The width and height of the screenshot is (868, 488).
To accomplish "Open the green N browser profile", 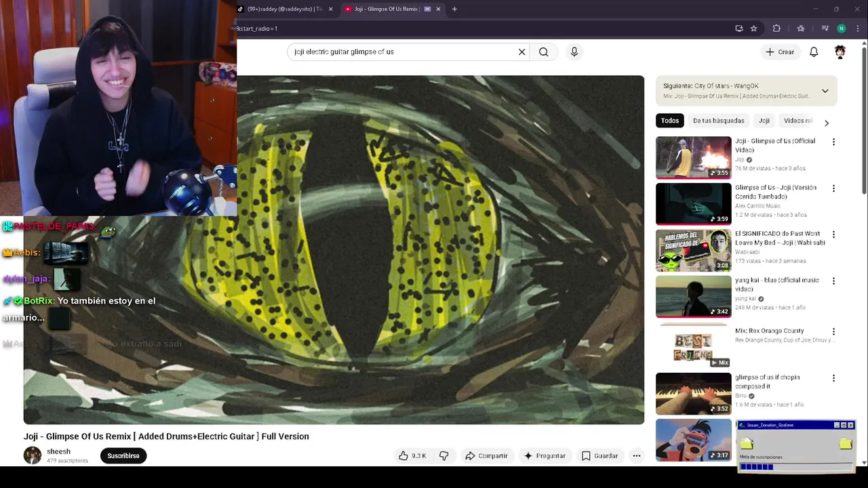I will click(842, 28).
